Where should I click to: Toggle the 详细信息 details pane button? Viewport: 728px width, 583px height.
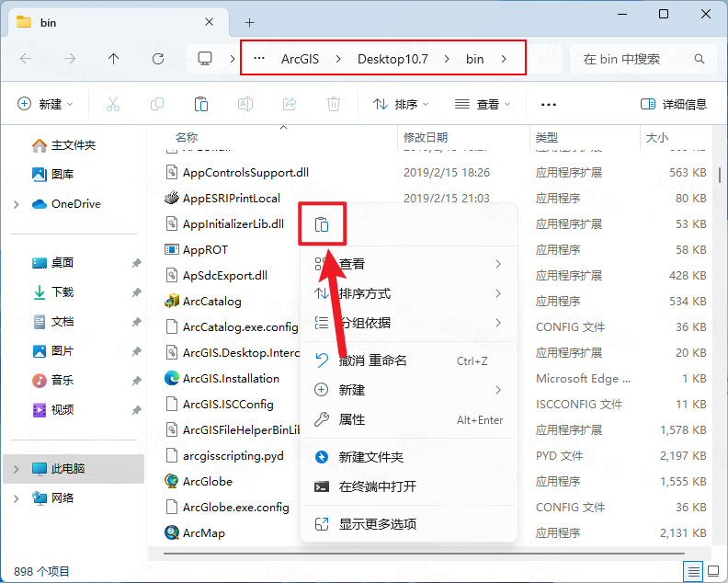(x=673, y=104)
